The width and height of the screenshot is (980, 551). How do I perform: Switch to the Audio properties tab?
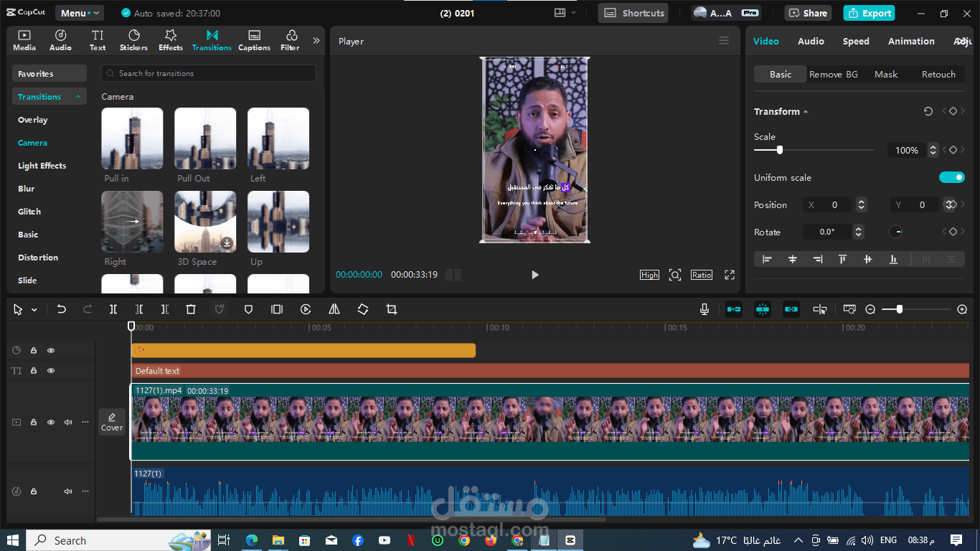811,41
